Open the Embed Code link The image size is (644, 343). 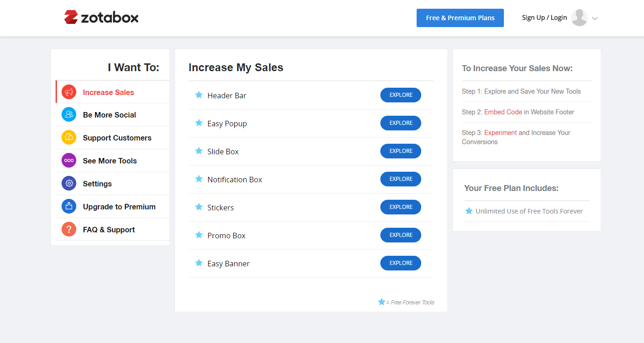click(503, 112)
